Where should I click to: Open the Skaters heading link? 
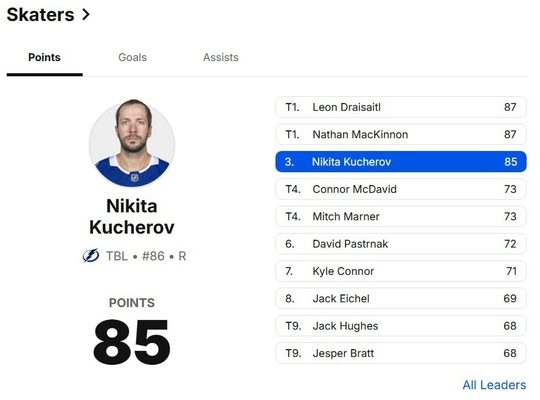coord(40,14)
